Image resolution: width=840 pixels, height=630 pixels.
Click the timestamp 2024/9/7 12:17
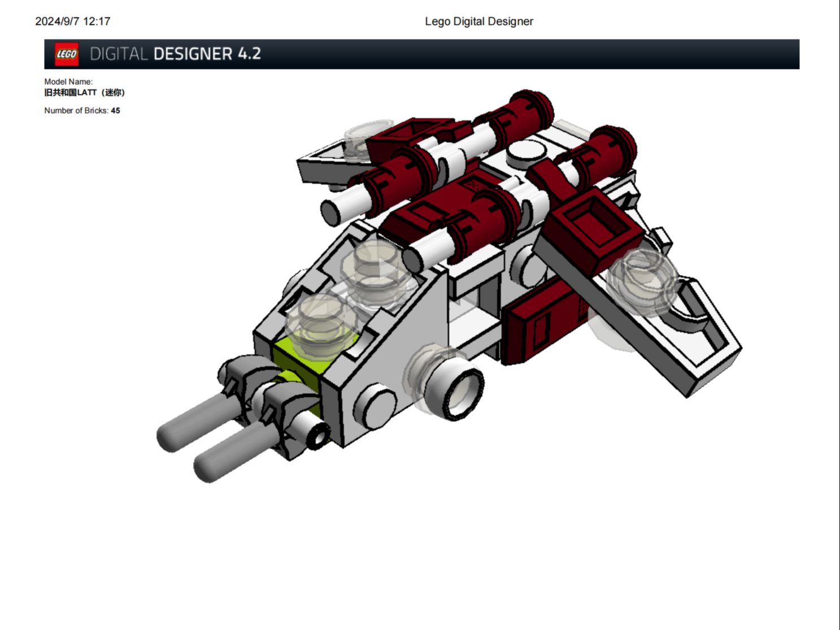point(73,21)
